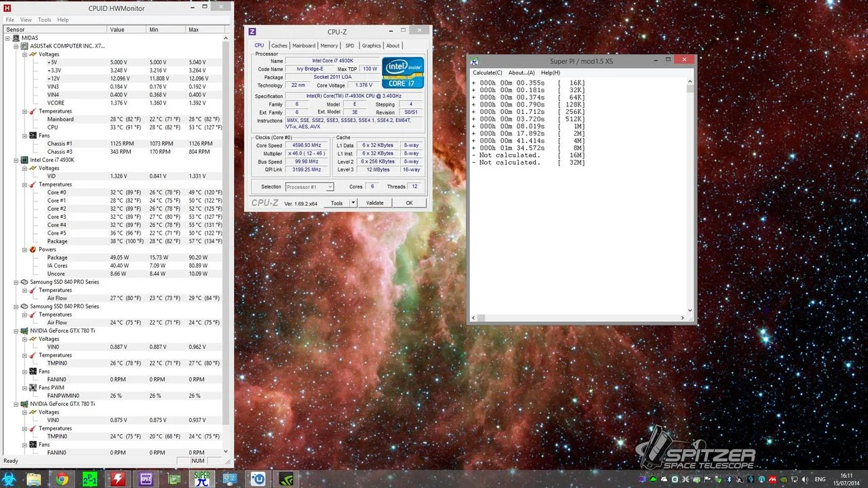Switch to the Memory tab in CPU-Z

click(329, 45)
